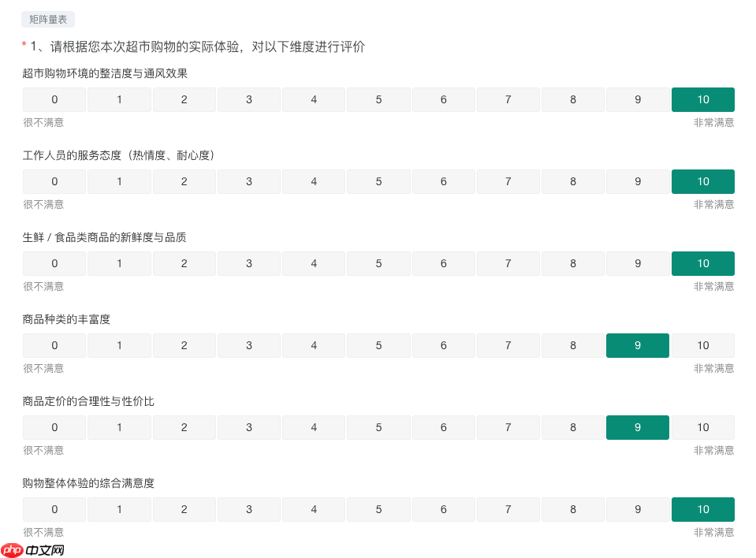Screen dimensions: 756x558
Task: Select rating 1 for 生鲜/食品类商品 freshness
Action: (x=119, y=263)
